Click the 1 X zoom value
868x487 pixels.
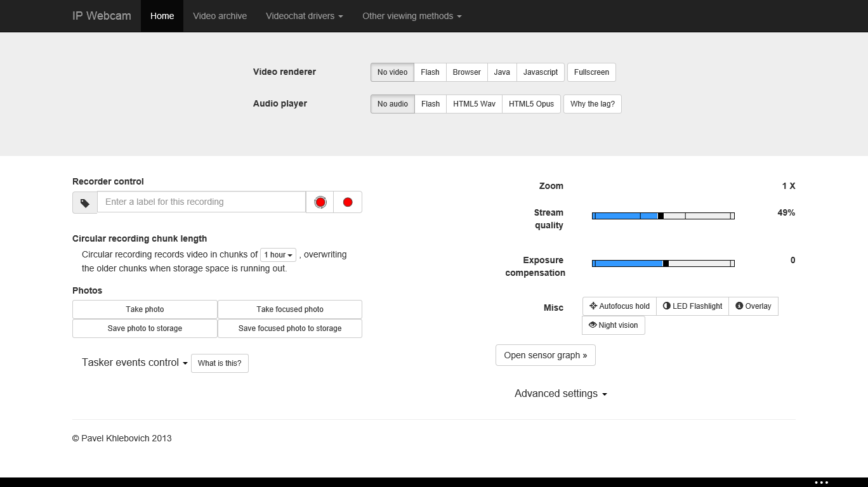tap(789, 186)
